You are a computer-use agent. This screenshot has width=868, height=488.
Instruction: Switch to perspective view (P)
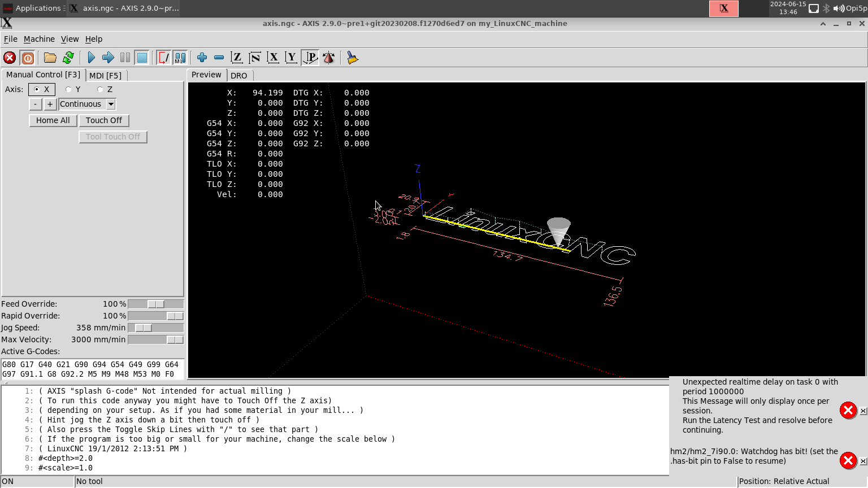coord(310,58)
